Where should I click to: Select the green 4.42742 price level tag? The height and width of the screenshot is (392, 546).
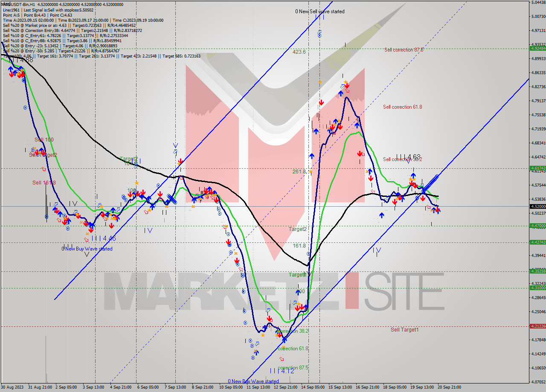click(537, 242)
